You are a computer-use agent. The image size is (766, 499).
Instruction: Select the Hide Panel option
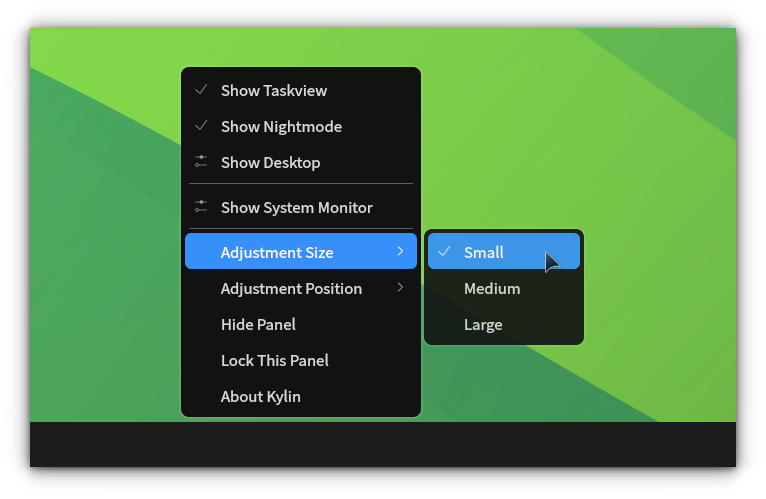(258, 324)
